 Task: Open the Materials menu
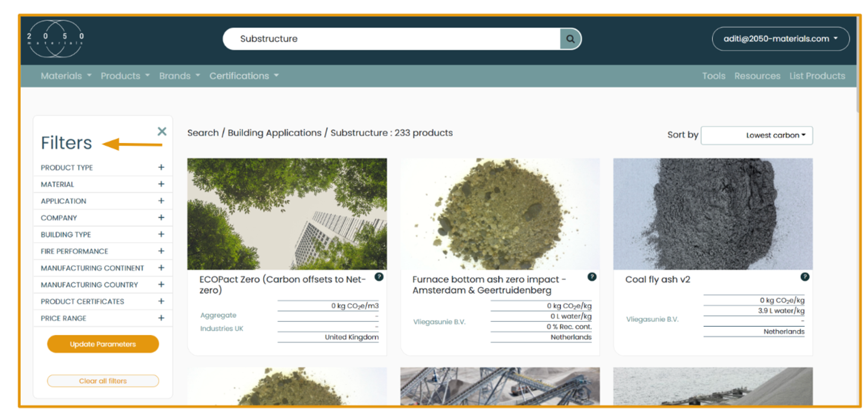point(66,76)
